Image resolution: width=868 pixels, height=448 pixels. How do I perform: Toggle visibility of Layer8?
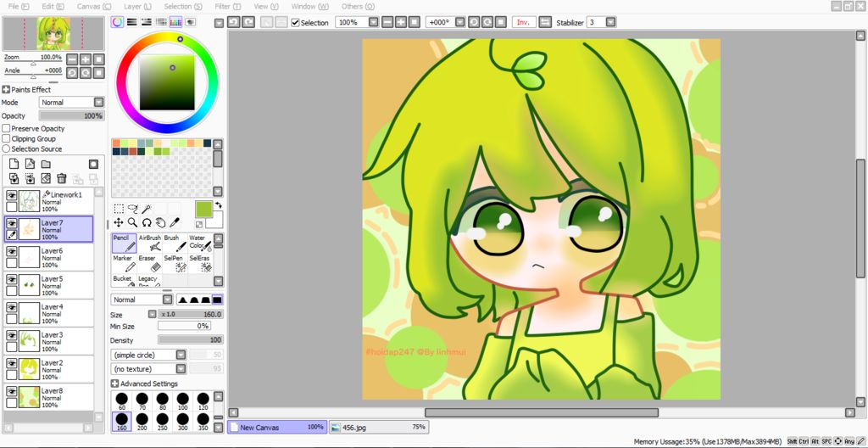pos(11,391)
